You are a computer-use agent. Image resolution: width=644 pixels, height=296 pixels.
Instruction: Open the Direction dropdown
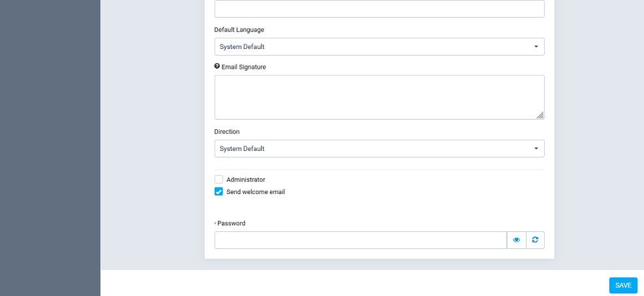[x=380, y=148]
